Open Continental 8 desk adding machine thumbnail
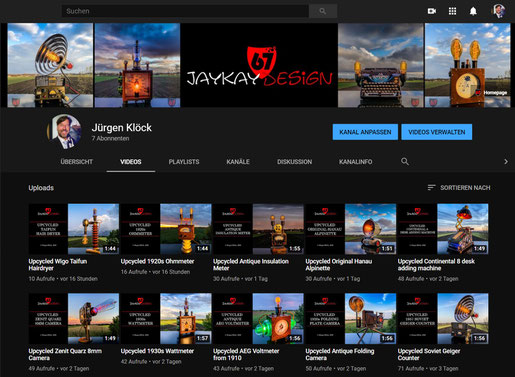Image resolution: width=515 pixels, height=377 pixels. (x=443, y=229)
